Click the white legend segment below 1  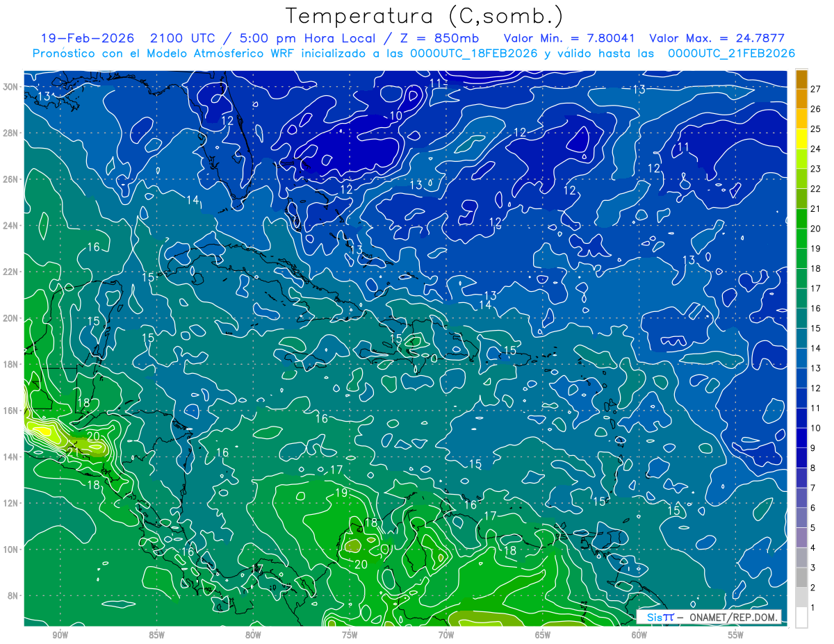801,618
